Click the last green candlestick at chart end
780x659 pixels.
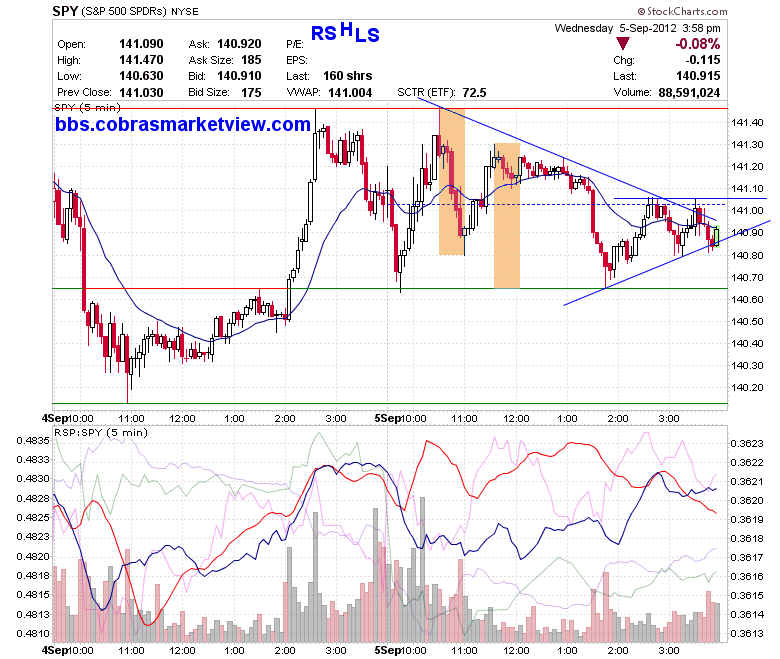pos(717,236)
